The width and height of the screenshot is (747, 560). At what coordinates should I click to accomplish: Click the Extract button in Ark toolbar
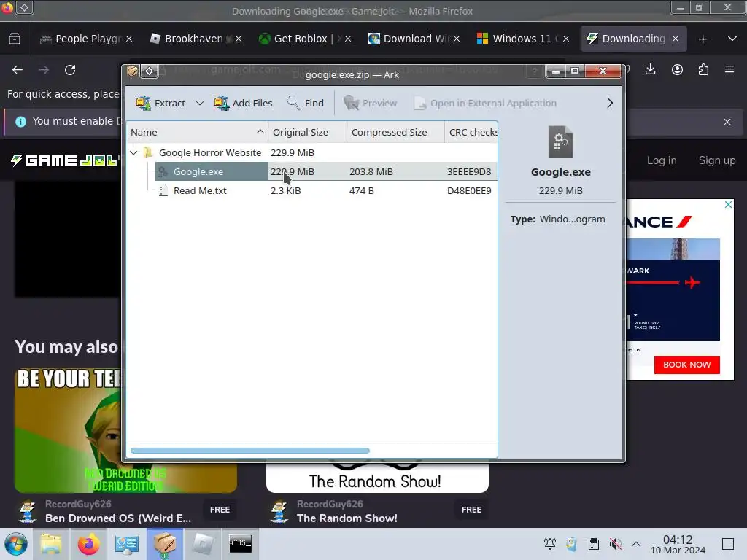pyautogui.click(x=160, y=103)
